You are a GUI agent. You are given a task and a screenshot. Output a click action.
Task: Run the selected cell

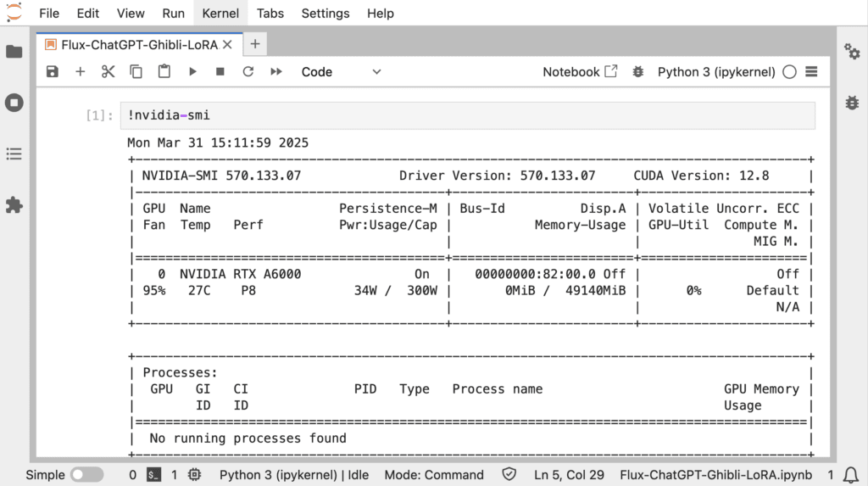[x=192, y=71]
